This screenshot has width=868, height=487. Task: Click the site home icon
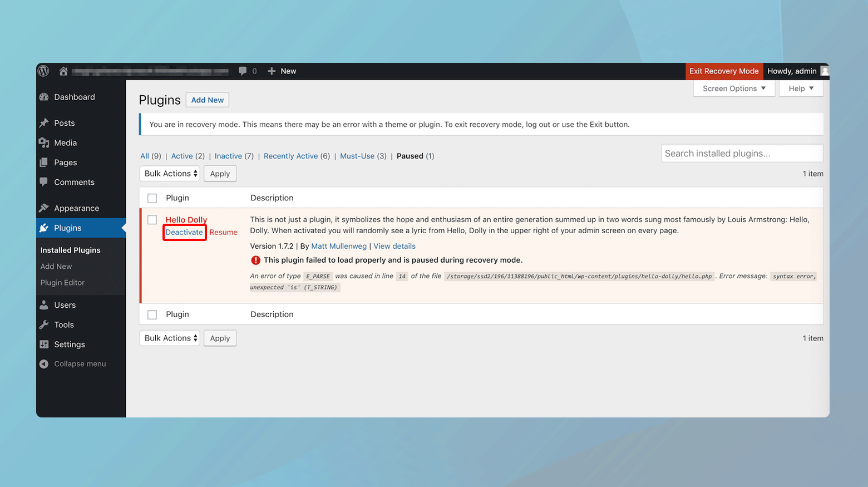tap(63, 71)
